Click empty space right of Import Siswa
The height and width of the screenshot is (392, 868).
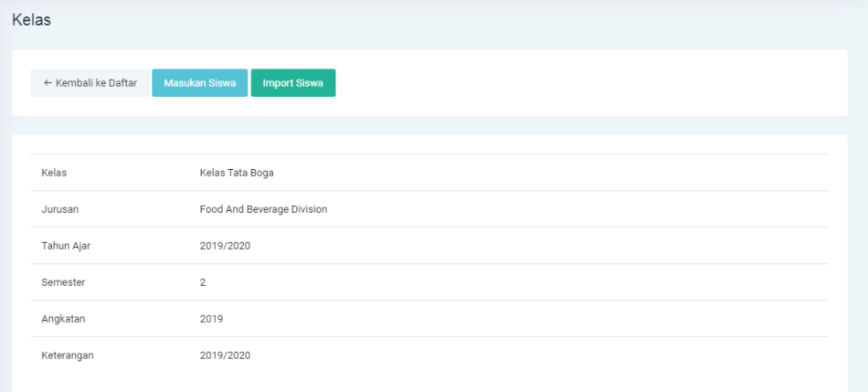pyautogui.click(x=585, y=83)
